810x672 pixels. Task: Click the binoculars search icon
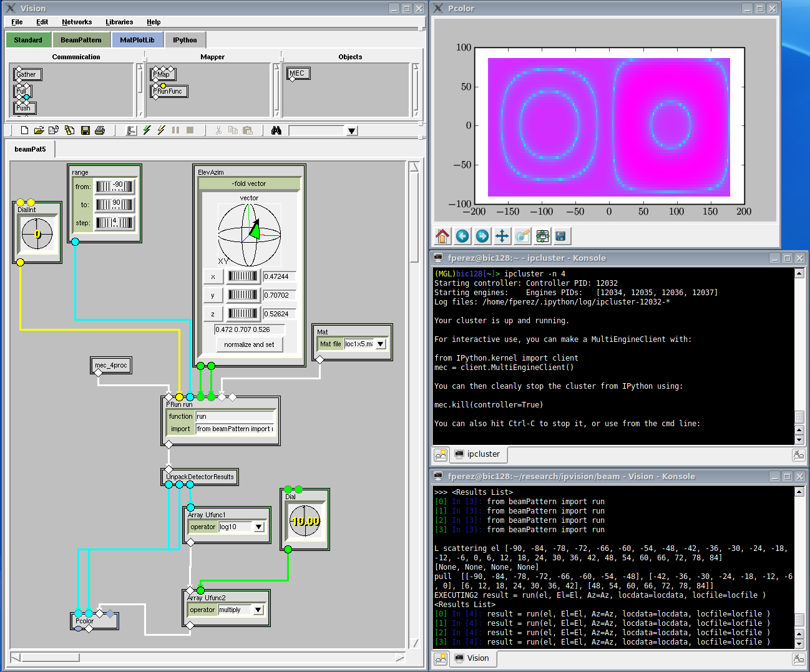click(x=276, y=130)
